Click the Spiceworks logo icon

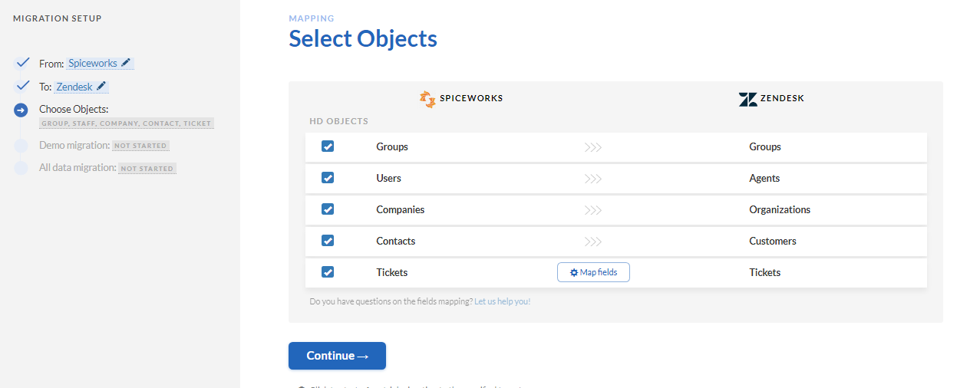[427, 98]
